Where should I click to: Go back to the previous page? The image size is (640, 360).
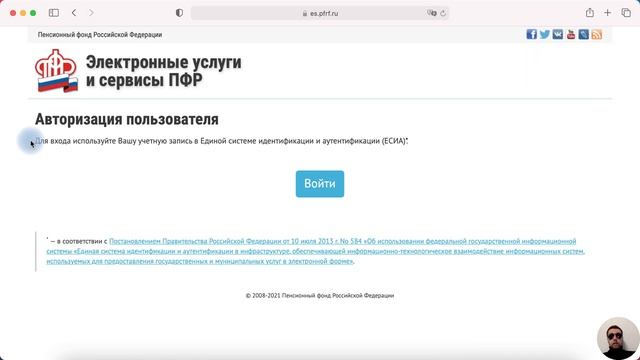(x=74, y=13)
